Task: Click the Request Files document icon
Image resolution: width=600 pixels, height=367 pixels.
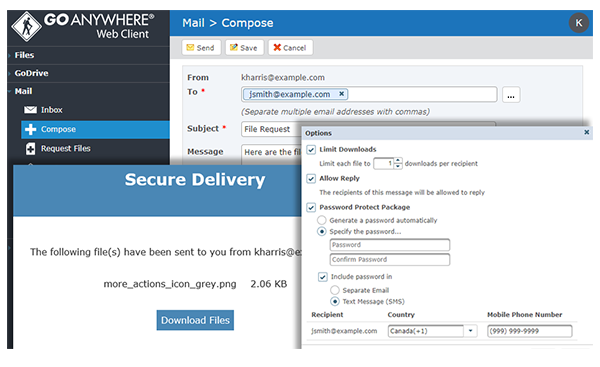Action: pyautogui.click(x=31, y=148)
